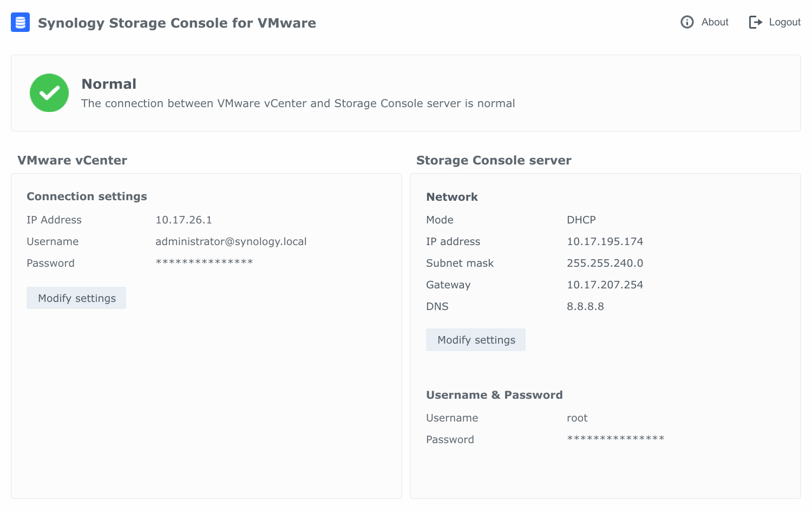Open the About page

(x=715, y=22)
